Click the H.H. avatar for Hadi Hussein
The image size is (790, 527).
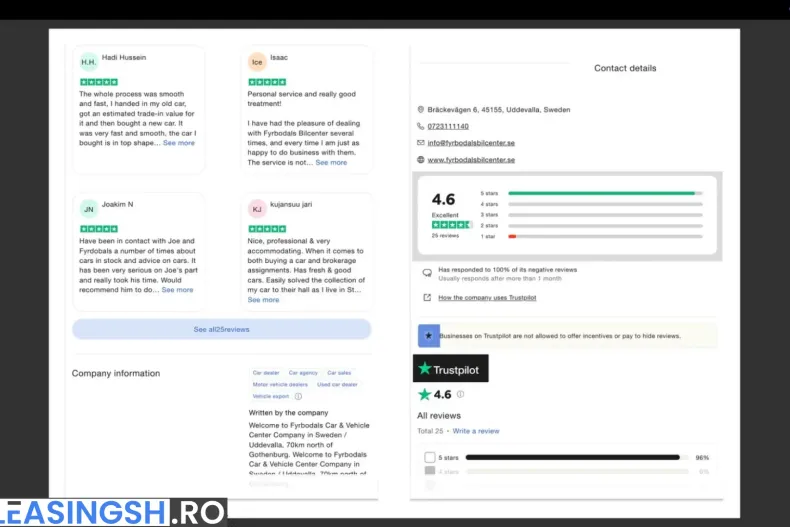89,61
